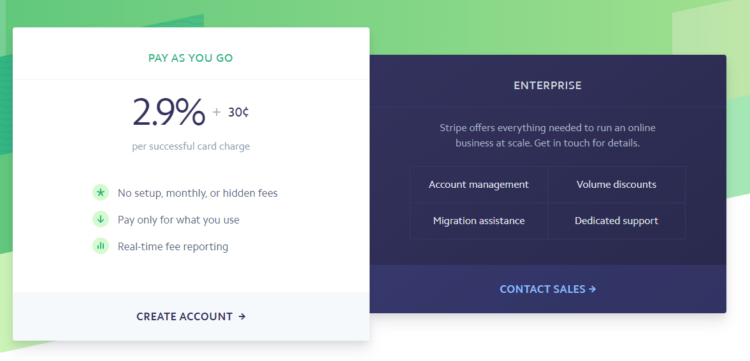The height and width of the screenshot is (361, 750).
Task: Click the 2.9% price figure
Action: pos(169,112)
